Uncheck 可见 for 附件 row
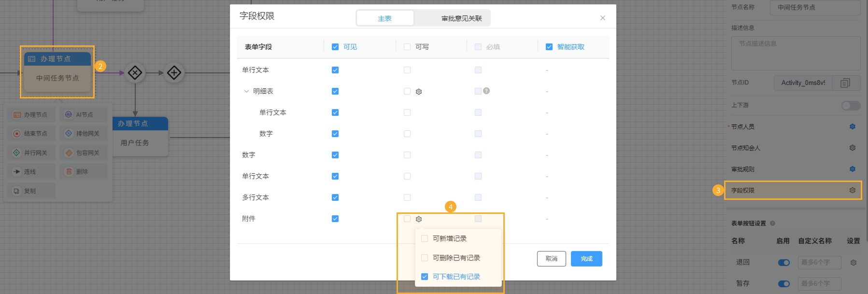 (x=335, y=219)
